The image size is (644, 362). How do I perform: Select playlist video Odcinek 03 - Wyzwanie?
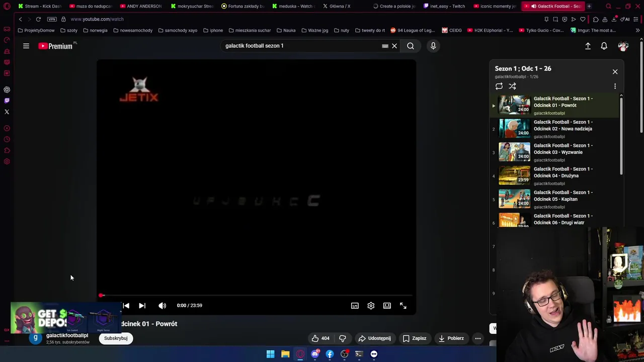[556, 152]
